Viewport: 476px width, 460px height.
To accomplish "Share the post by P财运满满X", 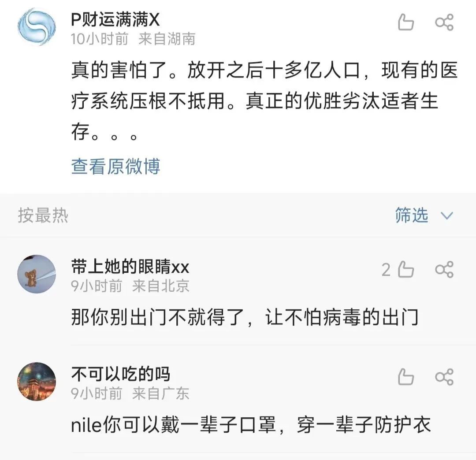I will tap(444, 22).
